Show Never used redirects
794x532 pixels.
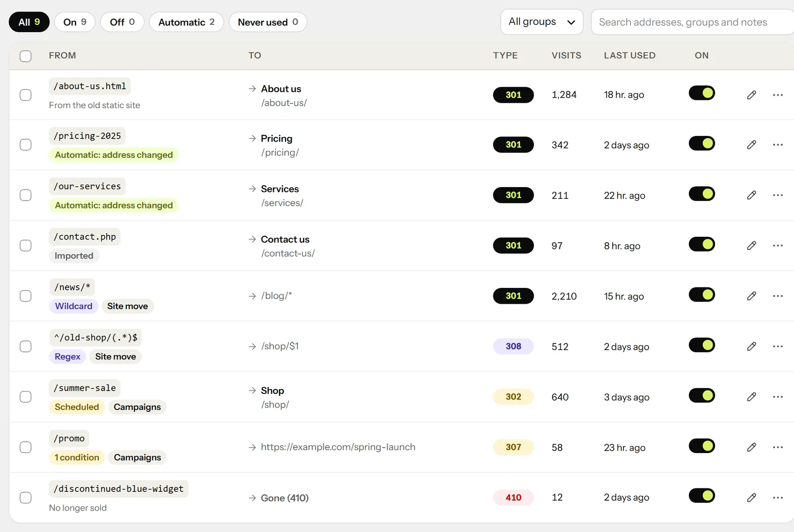tap(268, 22)
